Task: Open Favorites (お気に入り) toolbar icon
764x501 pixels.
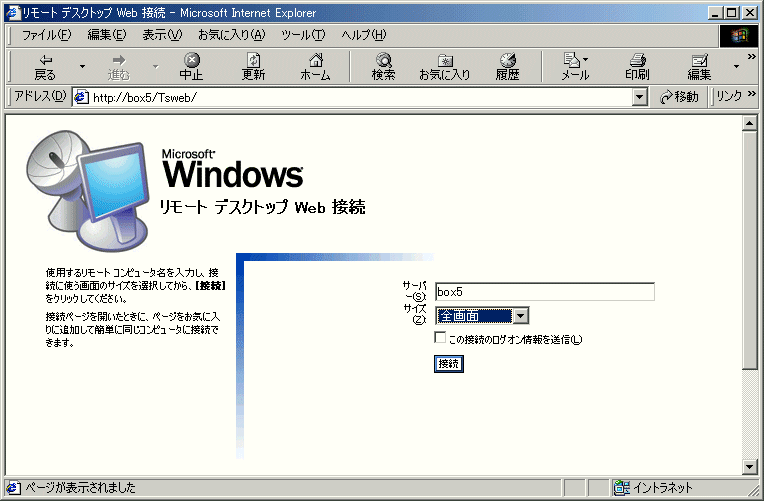Action: [x=444, y=66]
